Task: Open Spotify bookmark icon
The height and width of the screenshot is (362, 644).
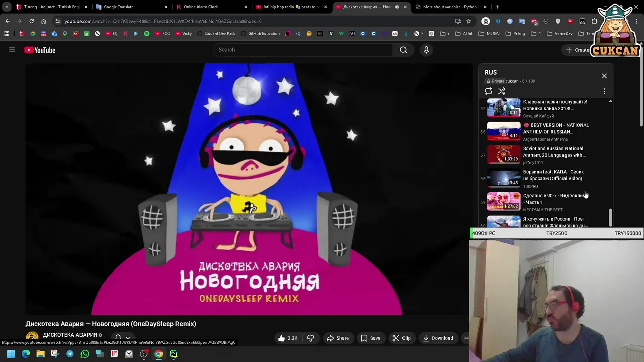Action: (147, 34)
